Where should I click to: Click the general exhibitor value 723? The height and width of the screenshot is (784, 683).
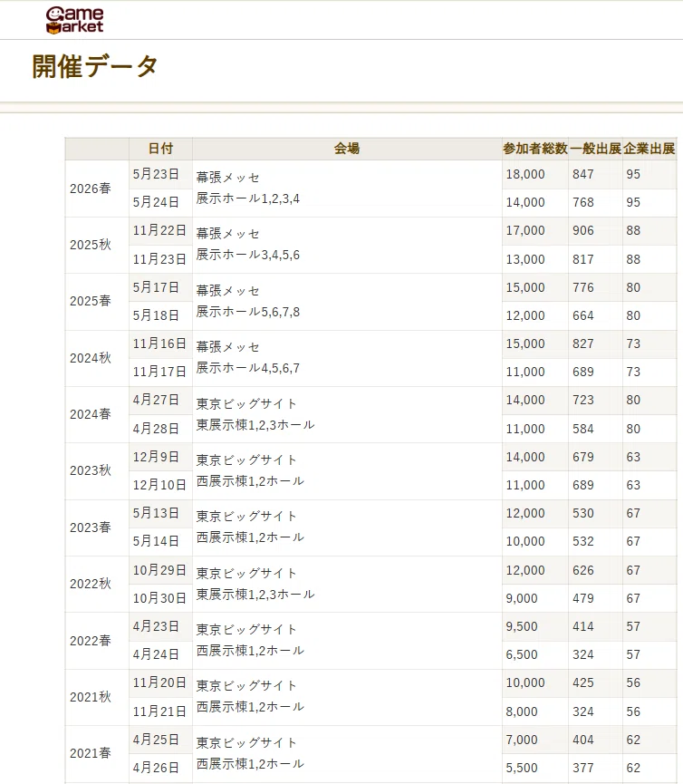click(583, 400)
